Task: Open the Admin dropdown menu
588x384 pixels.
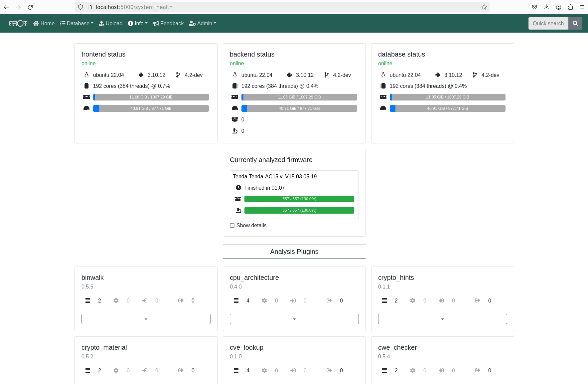Action: point(203,23)
